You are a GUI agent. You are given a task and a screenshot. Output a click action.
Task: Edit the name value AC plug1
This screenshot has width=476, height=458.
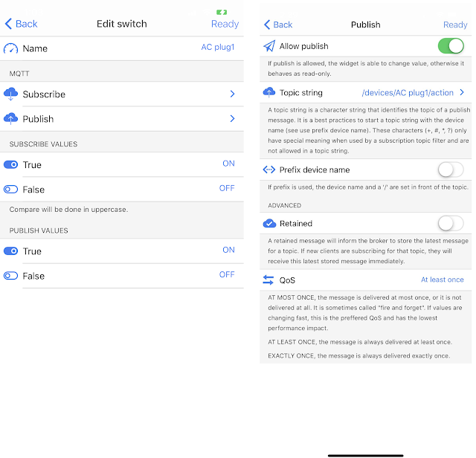(218, 47)
